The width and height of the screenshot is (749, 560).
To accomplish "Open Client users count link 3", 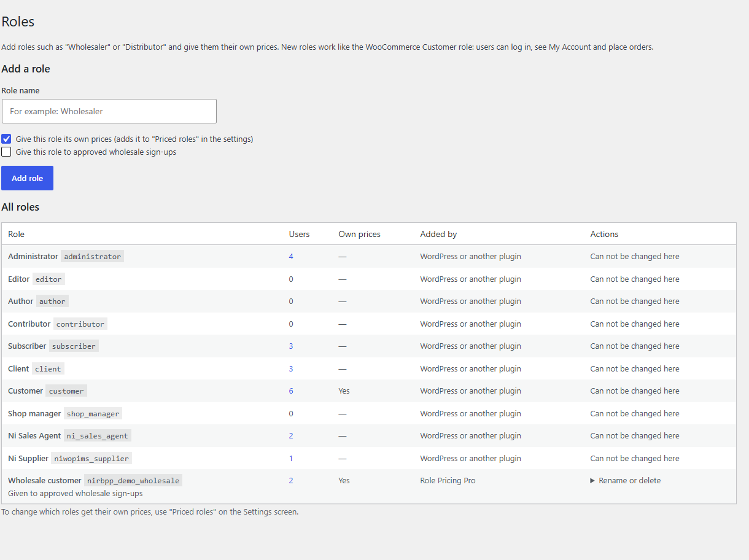I will (x=291, y=369).
